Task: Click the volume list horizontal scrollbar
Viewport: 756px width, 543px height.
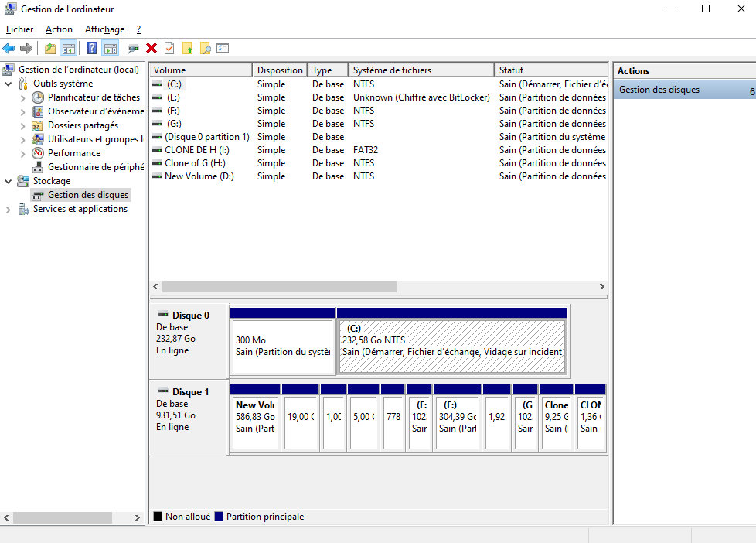Action: [279, 286]
